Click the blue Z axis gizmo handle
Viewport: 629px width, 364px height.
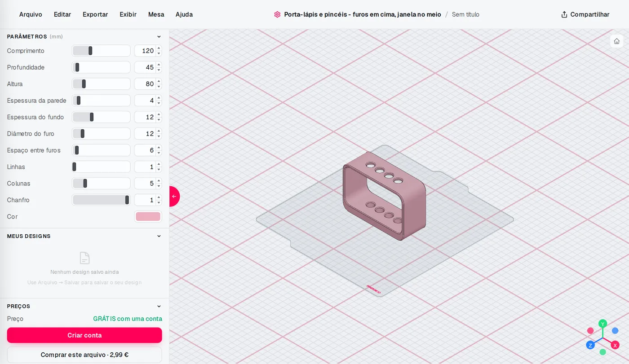pos(590,345)
